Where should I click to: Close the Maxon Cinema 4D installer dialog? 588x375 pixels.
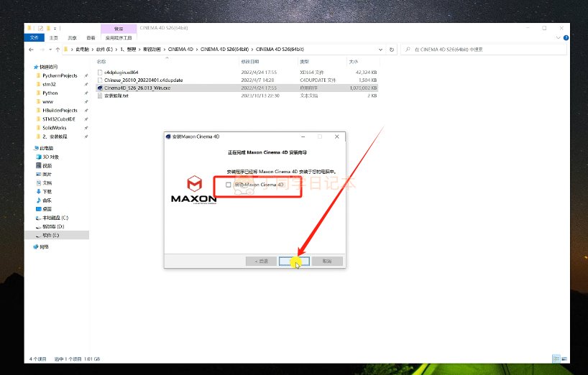pos(336,136)
